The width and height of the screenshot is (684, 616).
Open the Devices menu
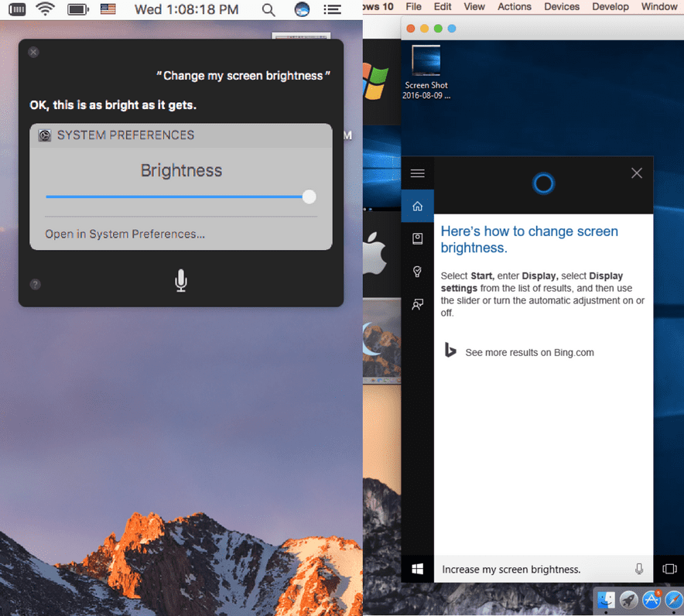(x=562, y=7)
